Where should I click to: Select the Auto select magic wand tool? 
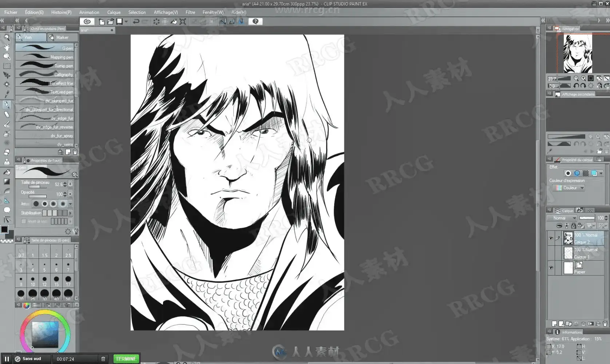point(7,84)
